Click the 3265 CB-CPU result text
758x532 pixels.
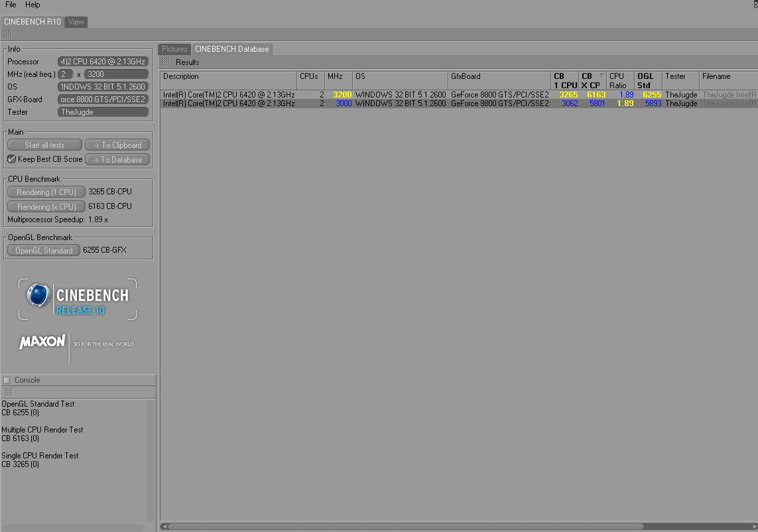(109, 192)
